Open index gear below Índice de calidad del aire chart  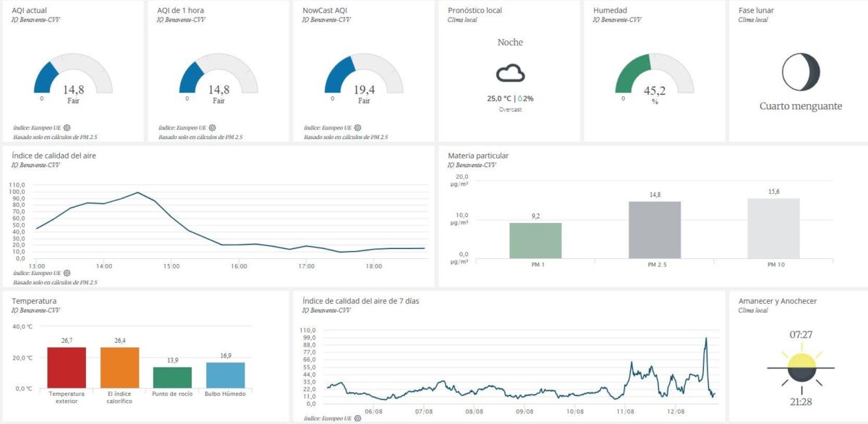point(67,274)
